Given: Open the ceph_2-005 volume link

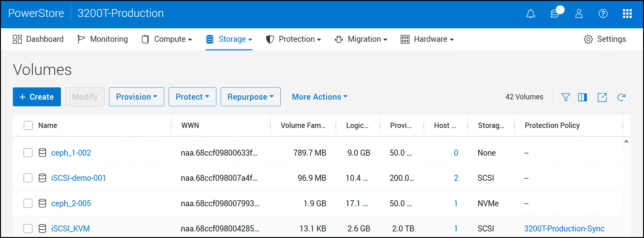Looking at the screenshot, I should coord(71,203).
